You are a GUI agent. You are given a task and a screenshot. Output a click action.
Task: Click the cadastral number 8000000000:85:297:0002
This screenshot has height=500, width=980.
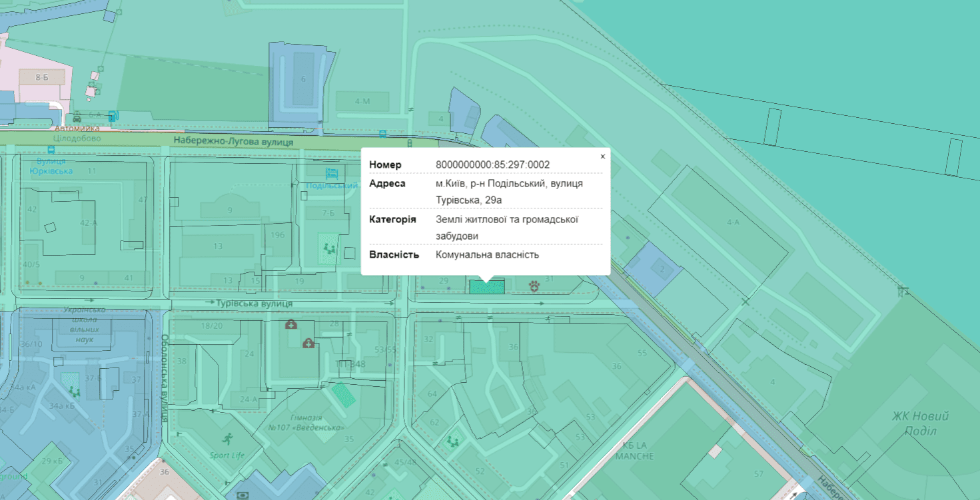492,164
